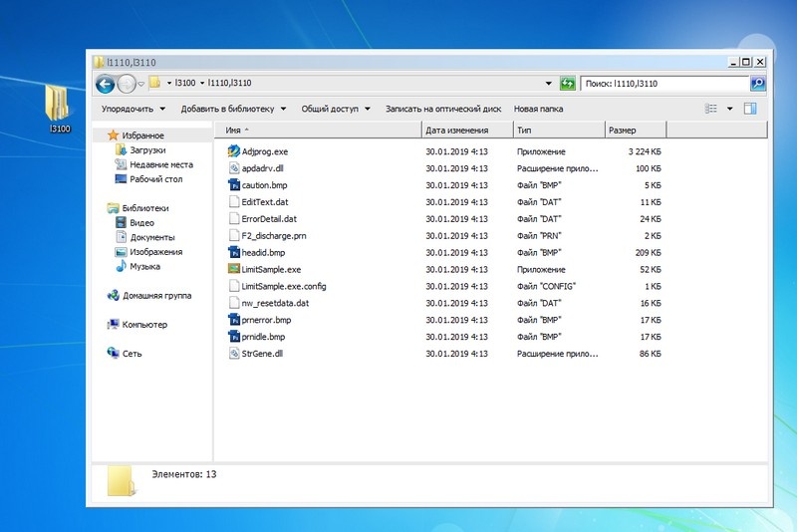This screenshot has height=532, width=797.
Task: Open the view options dropdown arrow
Action: 730,109
